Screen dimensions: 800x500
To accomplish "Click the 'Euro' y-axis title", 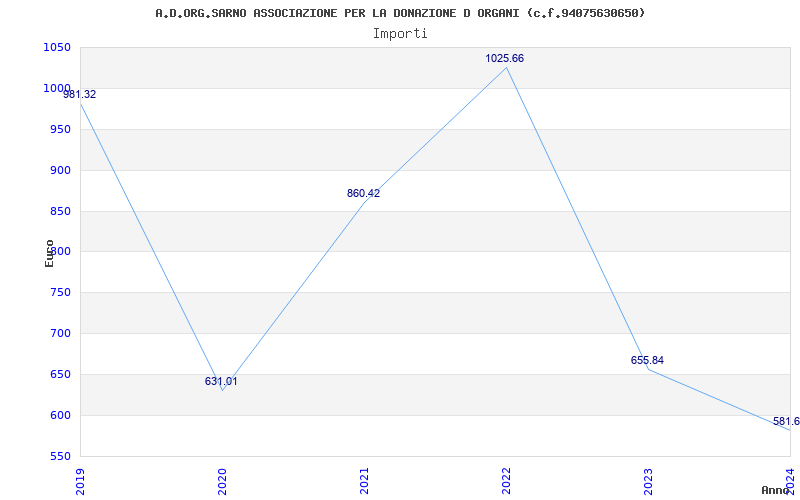I will [49, 253].
